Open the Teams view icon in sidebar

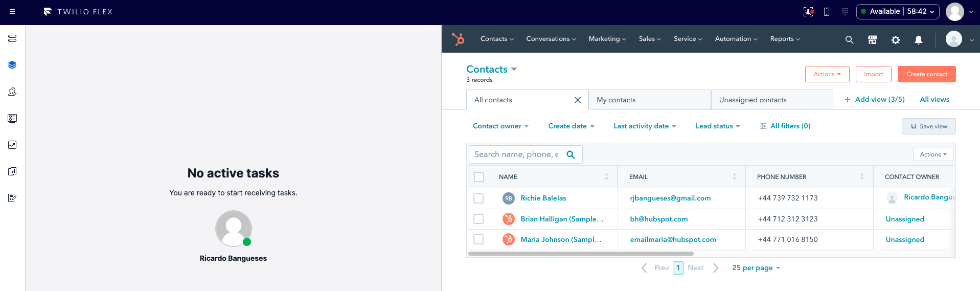point(12,92)
